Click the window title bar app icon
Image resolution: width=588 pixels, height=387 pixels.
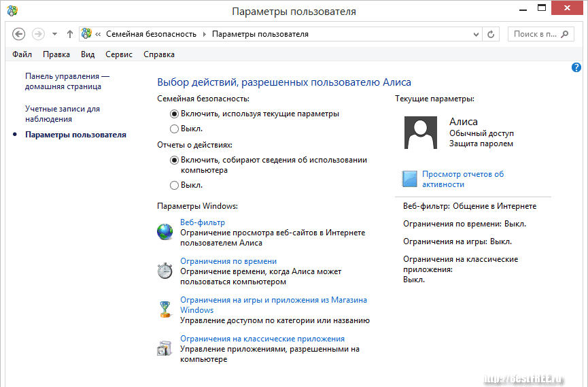click(x=12, y=10)
